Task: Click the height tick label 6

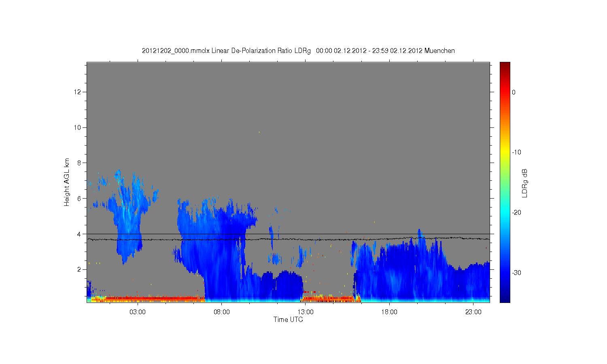Action: (x=80, y=199)
